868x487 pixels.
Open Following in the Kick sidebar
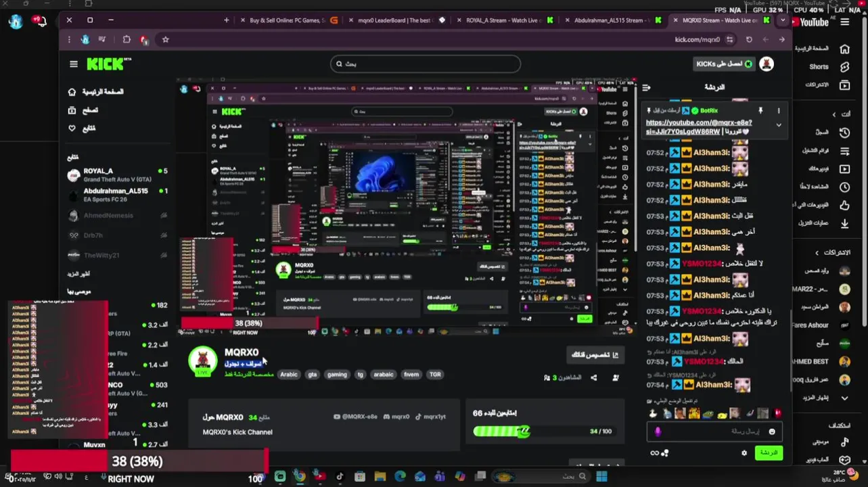point(82,129)
